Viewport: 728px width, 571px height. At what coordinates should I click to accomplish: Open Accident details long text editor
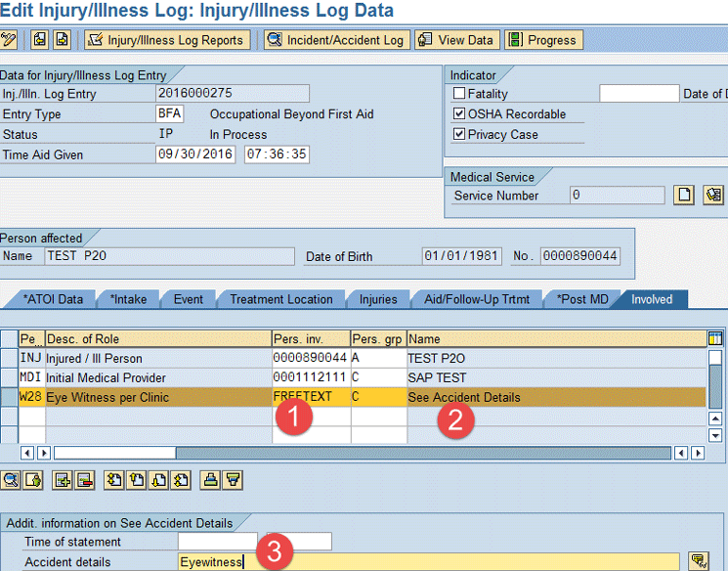pyautogui.click(x=698, y=561)
